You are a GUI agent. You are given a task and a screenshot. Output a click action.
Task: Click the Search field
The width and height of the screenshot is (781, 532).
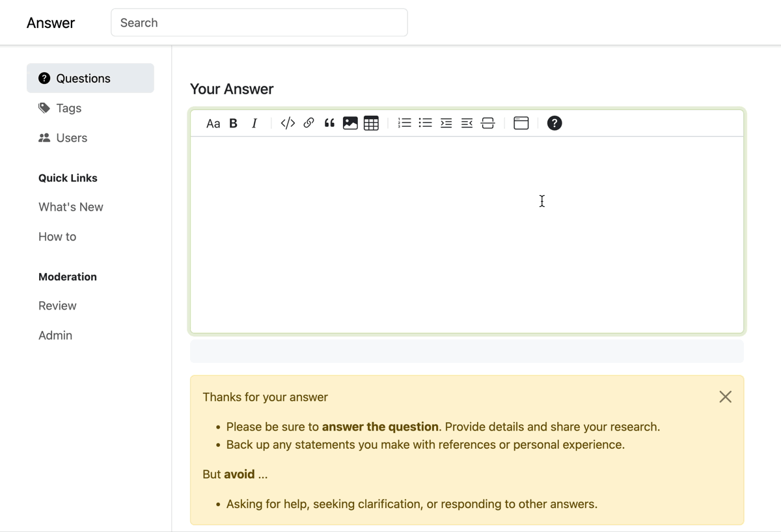tap(259, 22)
